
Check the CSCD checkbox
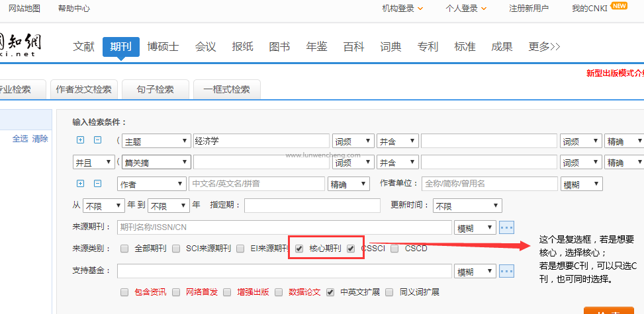[394, 249]
